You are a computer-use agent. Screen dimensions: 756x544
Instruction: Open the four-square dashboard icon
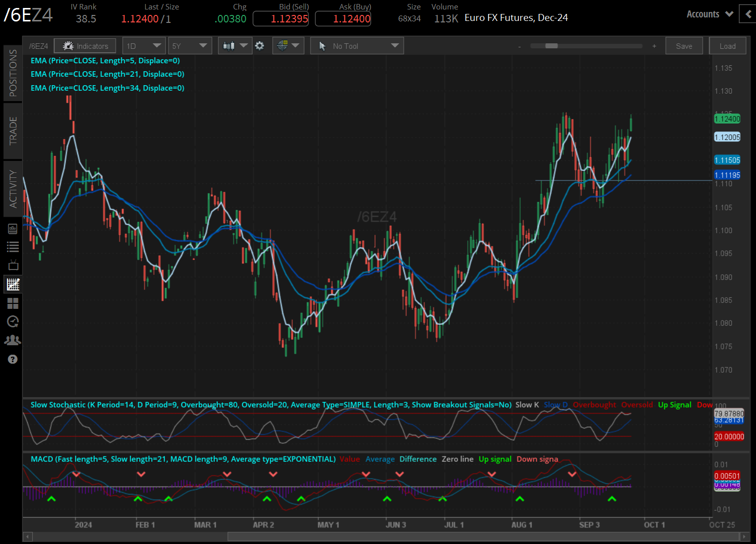click(13, 303)
